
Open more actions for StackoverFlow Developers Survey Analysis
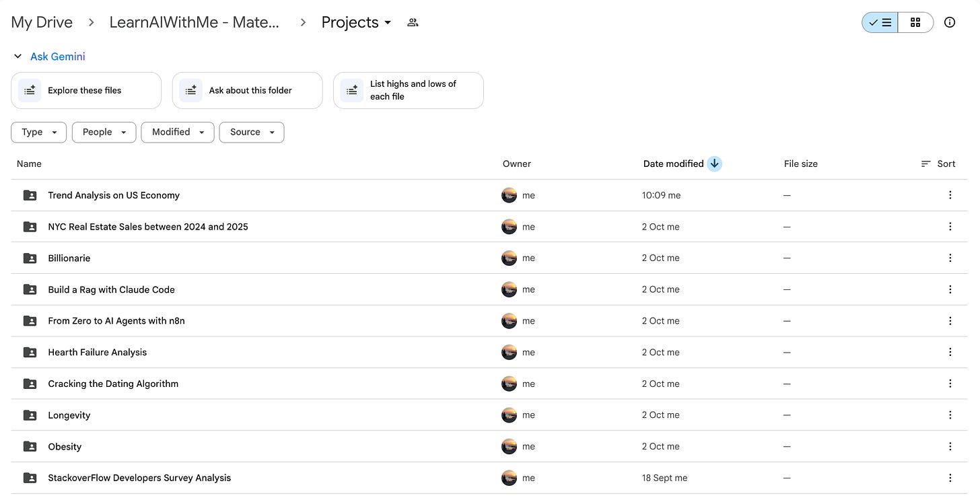tap(950, 478)
